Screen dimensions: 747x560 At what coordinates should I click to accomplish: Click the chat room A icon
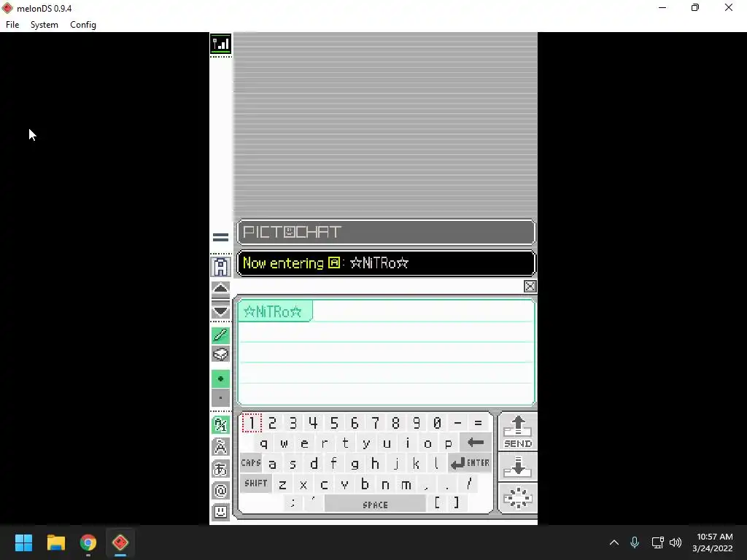coord(220,267)
